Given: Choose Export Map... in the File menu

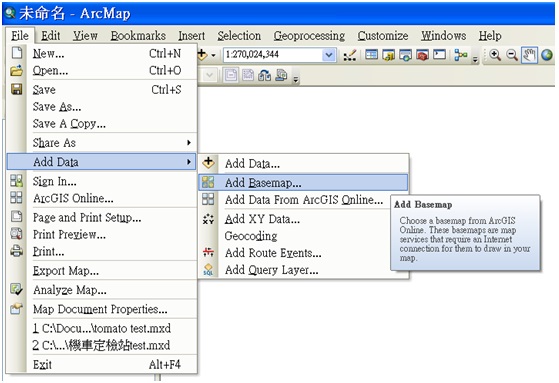Looking at the screenshot, I should tap(102, 271).
